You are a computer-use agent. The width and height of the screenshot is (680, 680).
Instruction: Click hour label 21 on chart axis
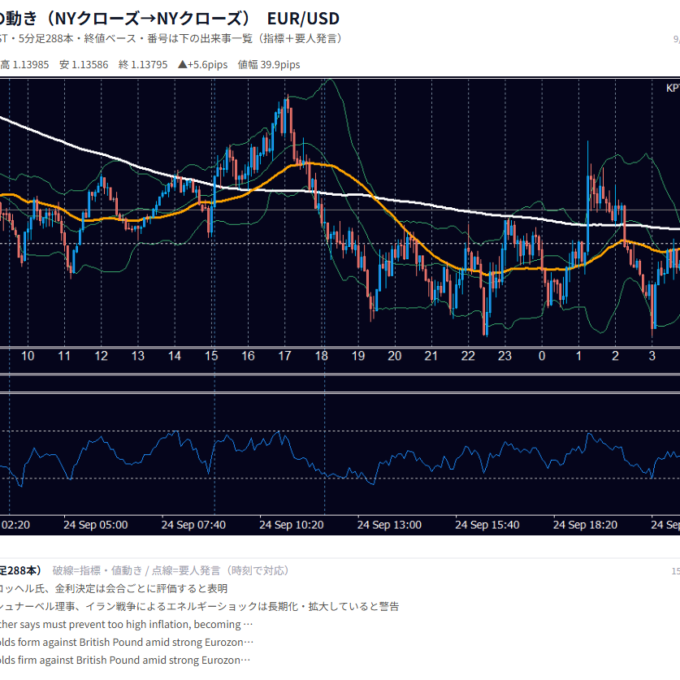pyautogui.click(x=431, y=356)
